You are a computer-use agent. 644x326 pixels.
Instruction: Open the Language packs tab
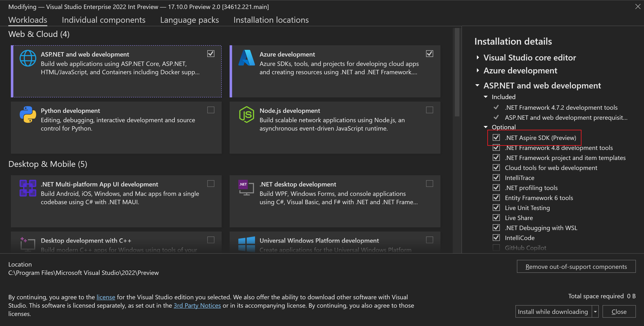coord(190,20)
